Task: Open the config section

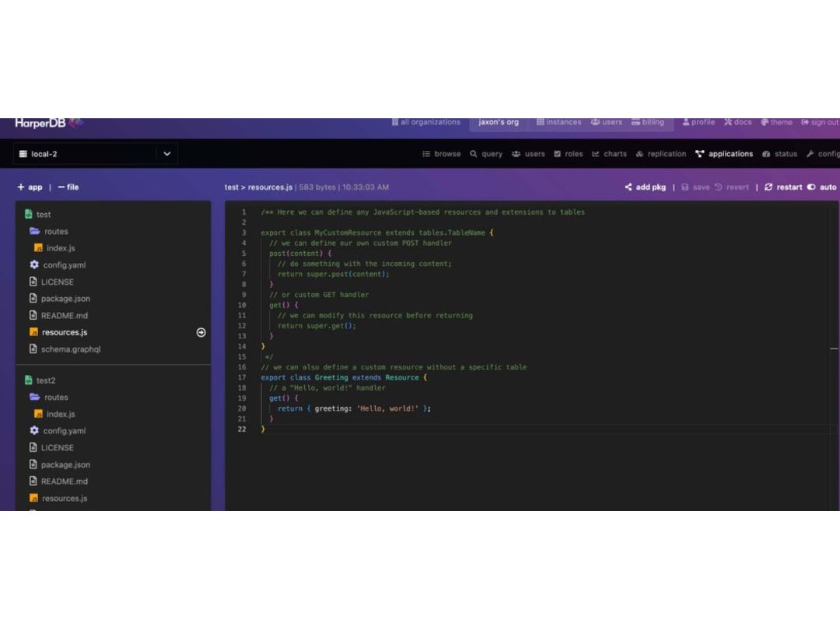Action: tap(823, 154)
